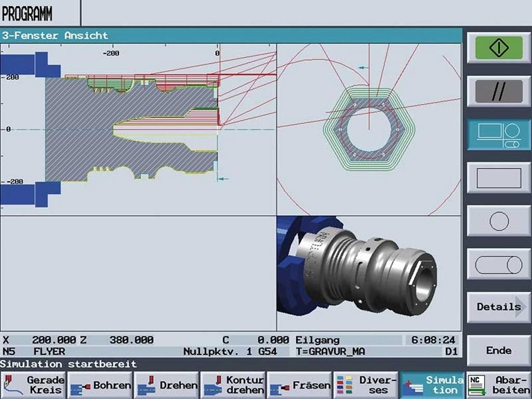Open the Fräsen milling menu

[300, 385]
